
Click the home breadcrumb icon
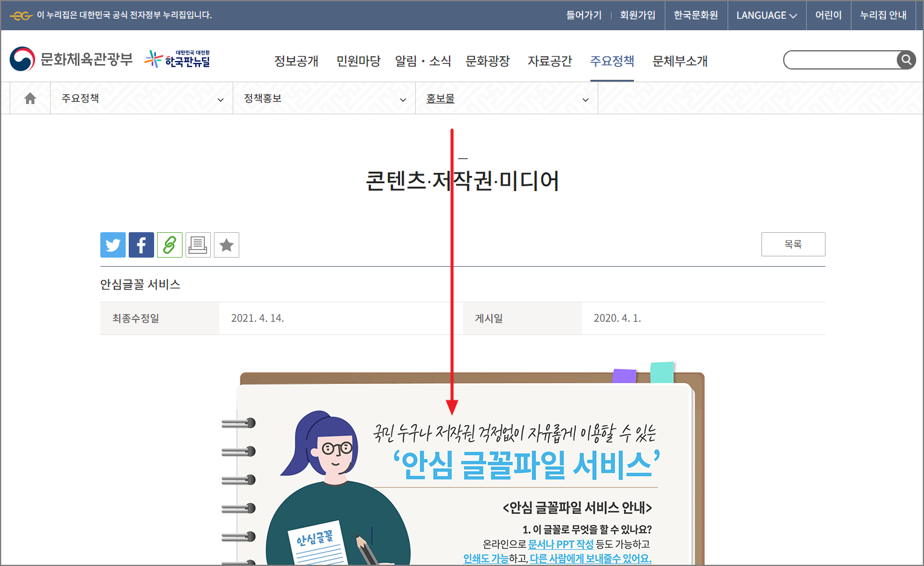(30, 99)
